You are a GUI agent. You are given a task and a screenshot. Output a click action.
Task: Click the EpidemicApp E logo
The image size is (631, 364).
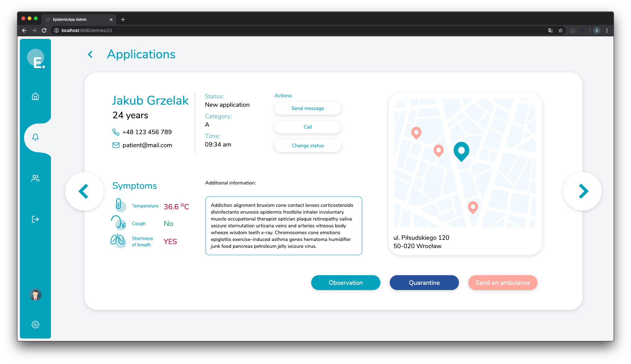pyautogui.click(x=36, y=58)
